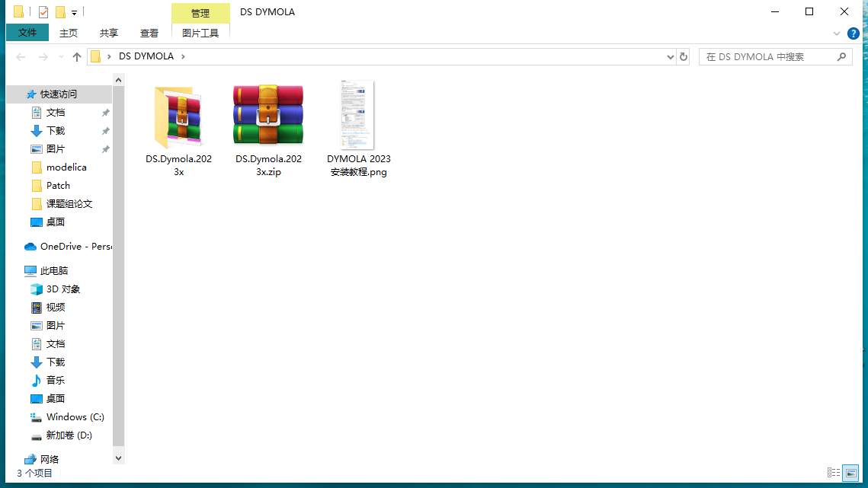Click the DS.Dymola.2023x folder name label

[179, 165]
